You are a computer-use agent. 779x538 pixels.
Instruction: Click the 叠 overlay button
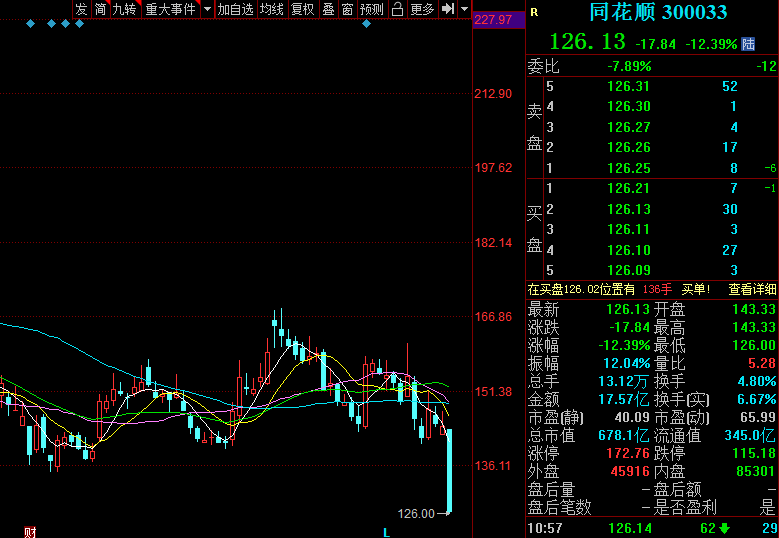click(x=328, y=9)
